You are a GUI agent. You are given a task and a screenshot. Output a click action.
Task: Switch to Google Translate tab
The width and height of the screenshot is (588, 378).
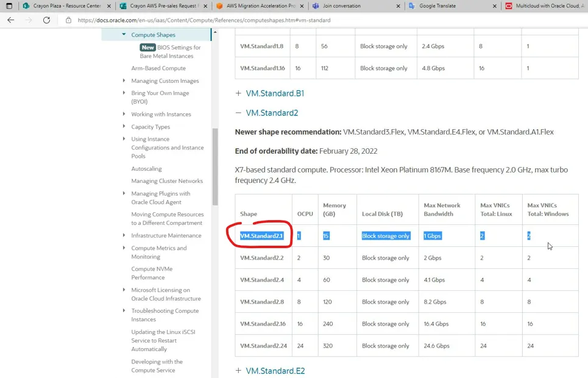452,6
